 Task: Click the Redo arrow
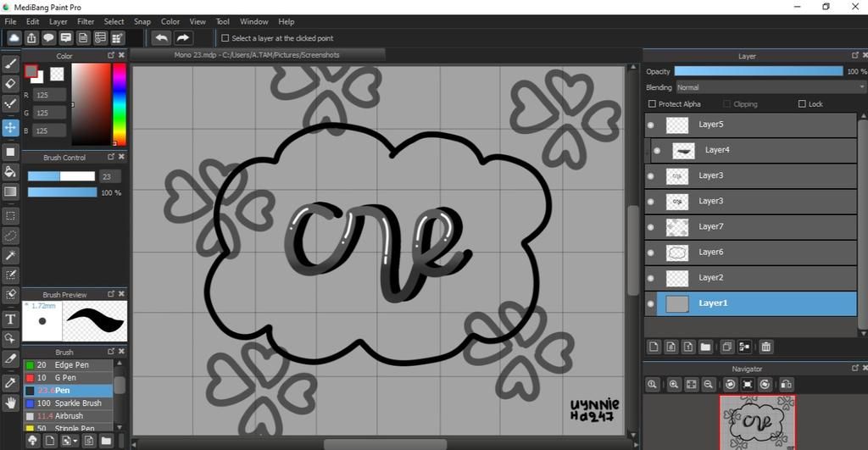pos(183,37)
